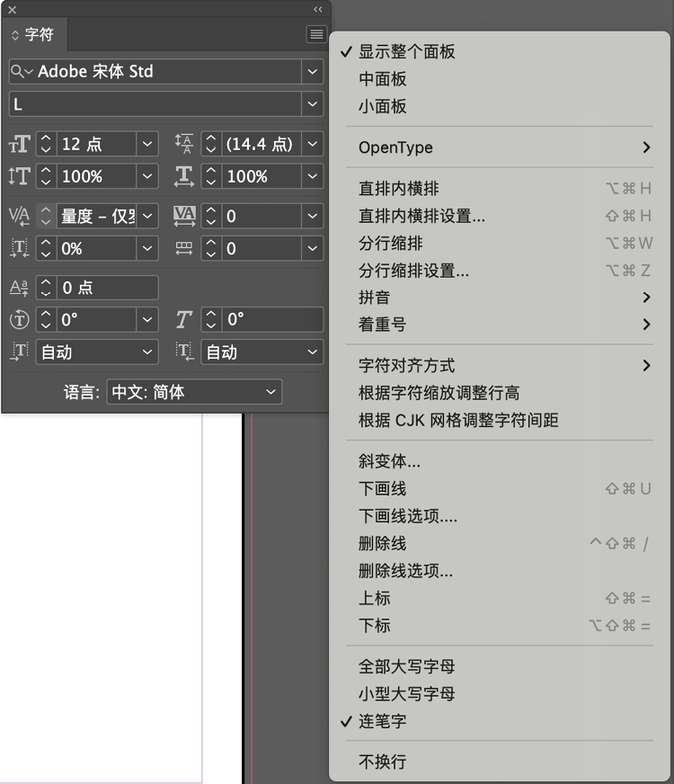Toggle 显示整个面板 checked option
Viewport: 674px width, 784px height.
click(406, 52)
